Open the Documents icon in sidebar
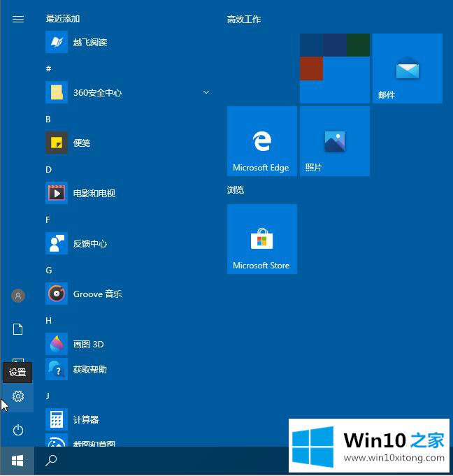 click(18, 329)
